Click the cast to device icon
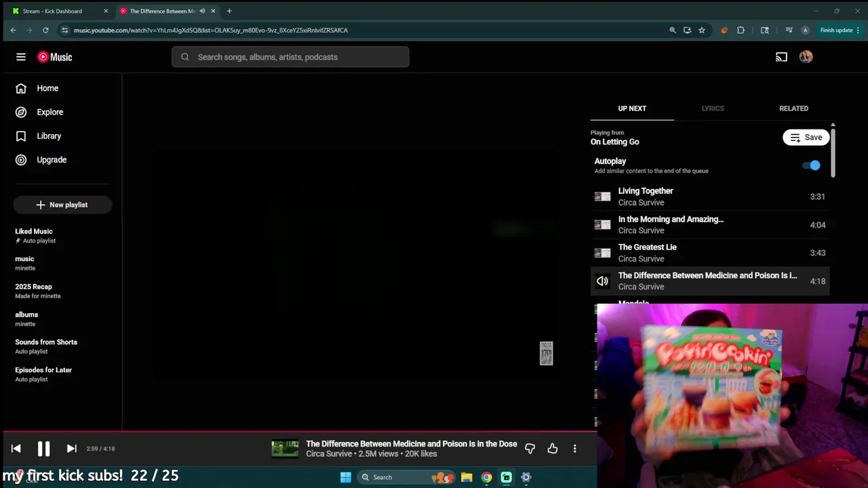Screen dimensions: 868x488 point(781,57)
